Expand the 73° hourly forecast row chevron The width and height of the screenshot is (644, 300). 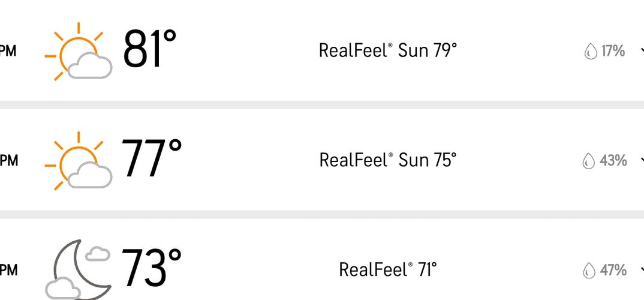click(642, 270)
